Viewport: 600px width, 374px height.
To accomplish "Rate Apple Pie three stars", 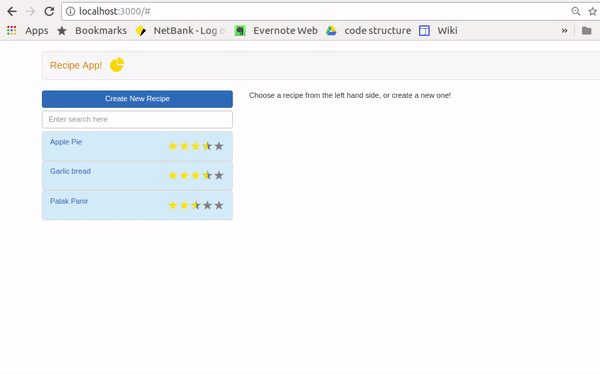I will (196, 146).
